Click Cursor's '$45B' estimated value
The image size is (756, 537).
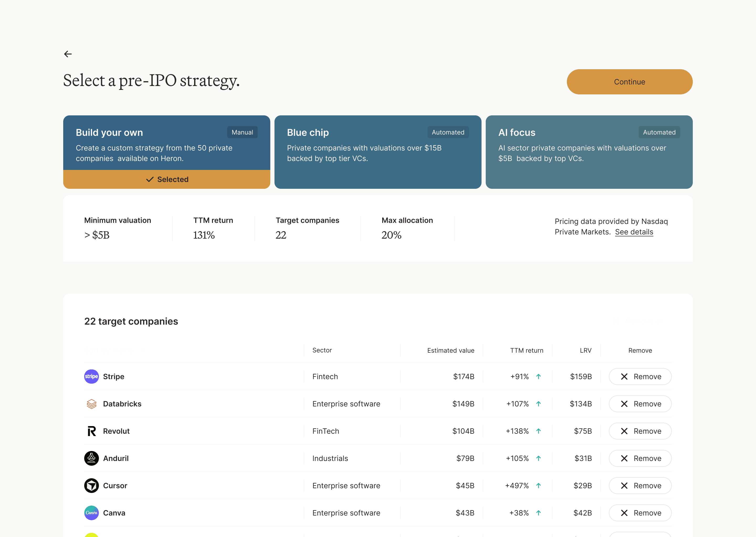[x=465, y=486]
